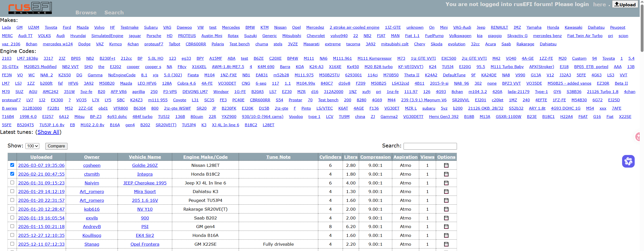Select the checkbox for 205 1.6 16V
This screenshot has height=251, width=644.
[x=12, y=200]
